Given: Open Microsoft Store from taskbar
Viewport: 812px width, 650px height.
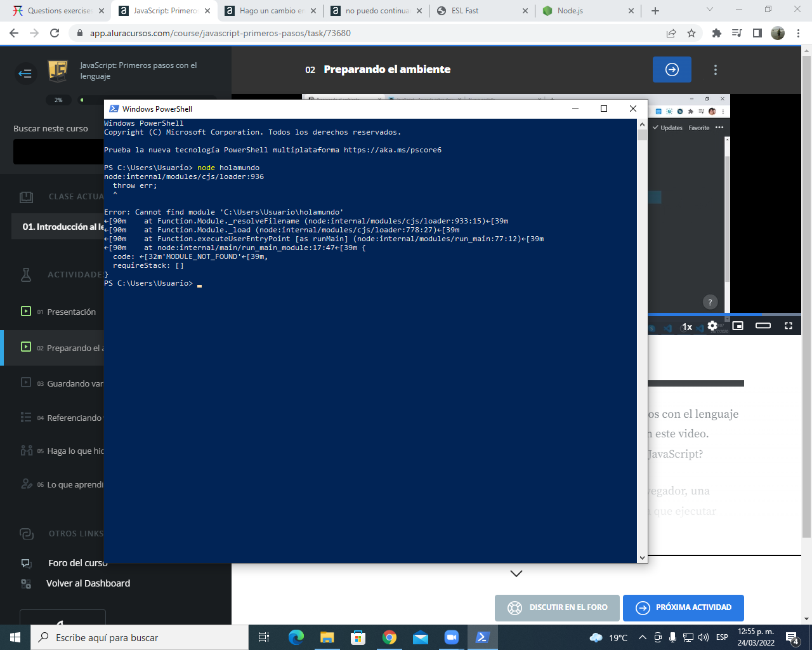Looking at the screenshot, I should click(358, 637).
